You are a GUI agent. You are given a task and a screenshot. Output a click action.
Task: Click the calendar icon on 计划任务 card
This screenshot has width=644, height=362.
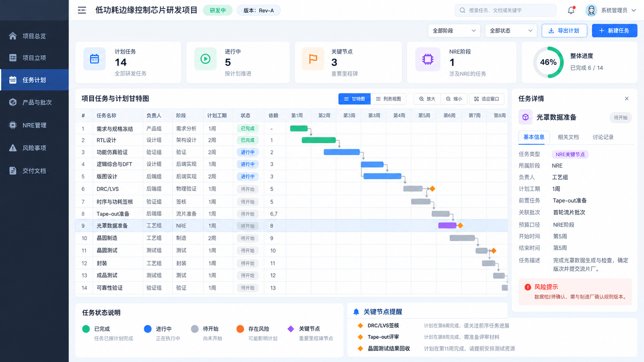94,59
